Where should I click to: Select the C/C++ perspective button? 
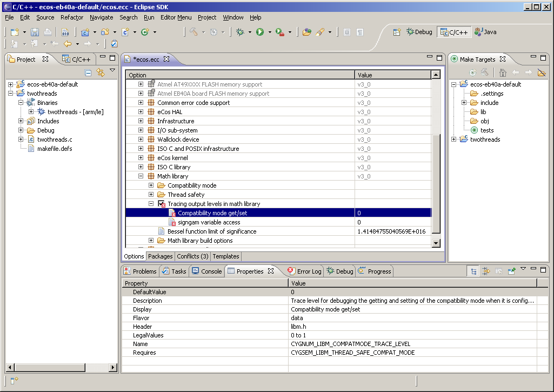(x=454, y=32)
